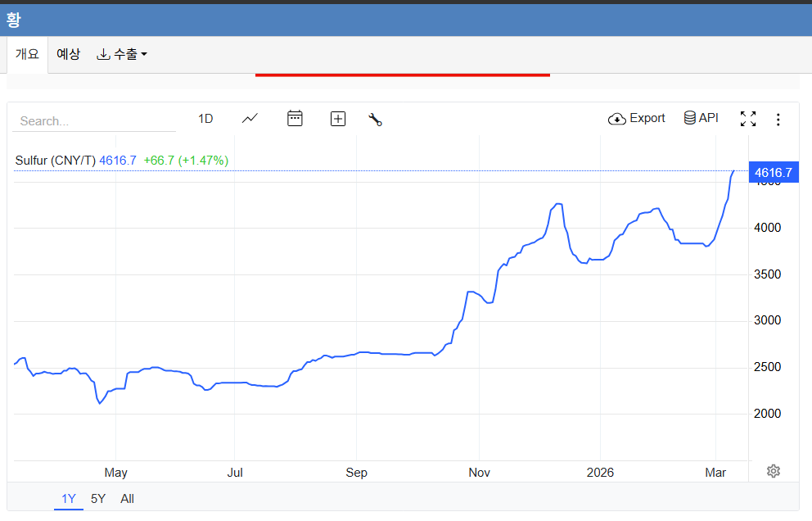Open the wrench chart tools icon
This screenshot has width=812, height=521.
pyautogui.click(x=376, y=120)
